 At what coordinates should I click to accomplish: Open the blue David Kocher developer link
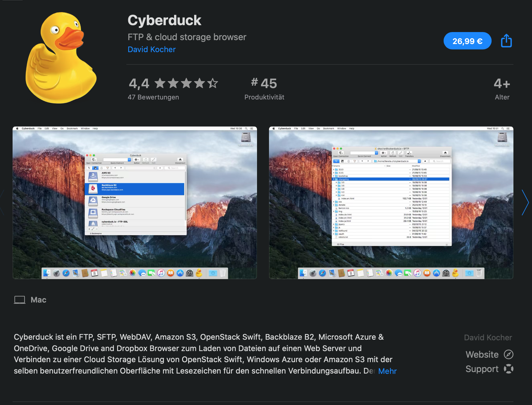tap(152, 49)
